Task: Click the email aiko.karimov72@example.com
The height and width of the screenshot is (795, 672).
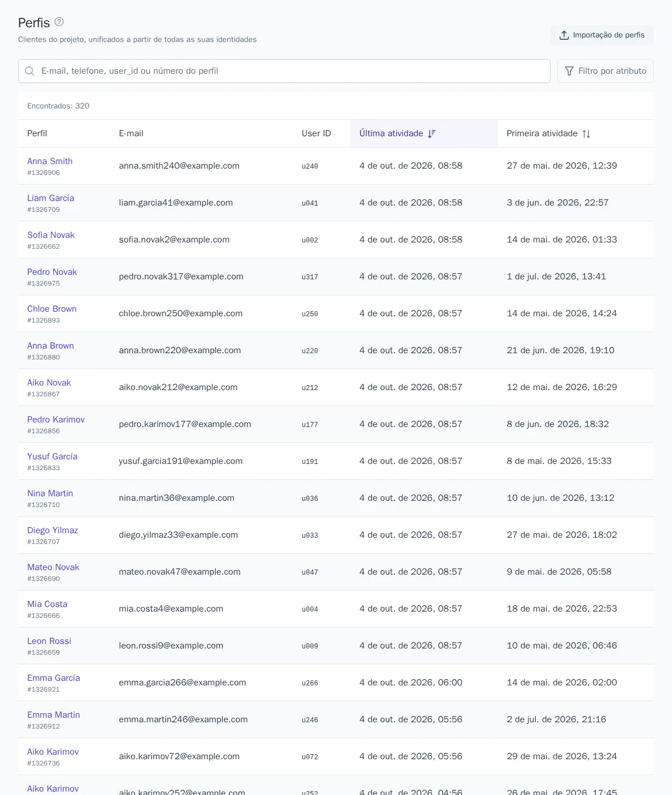Action: 179,756
